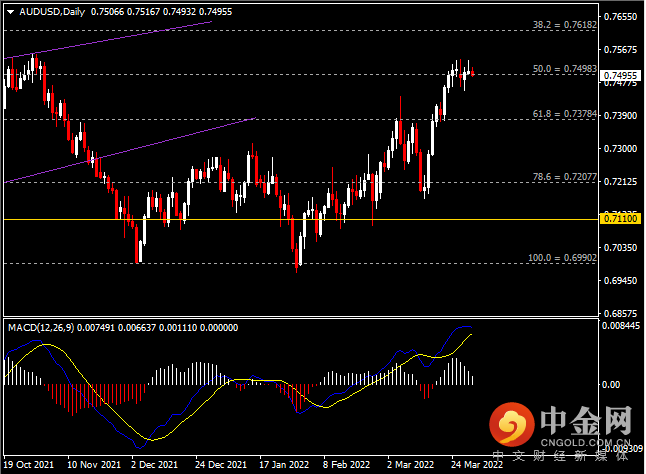The image size is (646, 474).
Task: Open the chart dropdown arrow beside AUDUSD,Daily
Action: pos(11,12)
